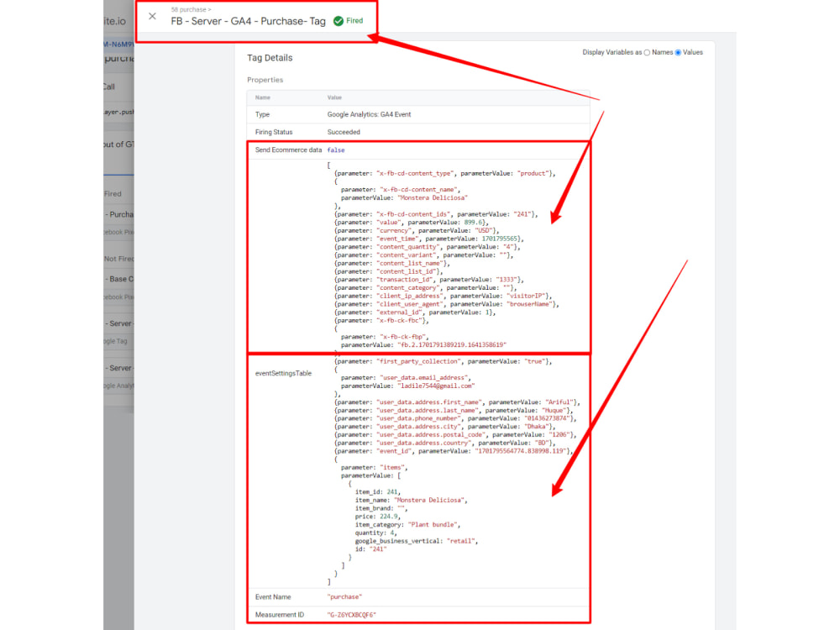Close the tag details panel with X

pyautogui.click(x=152, y=16)
